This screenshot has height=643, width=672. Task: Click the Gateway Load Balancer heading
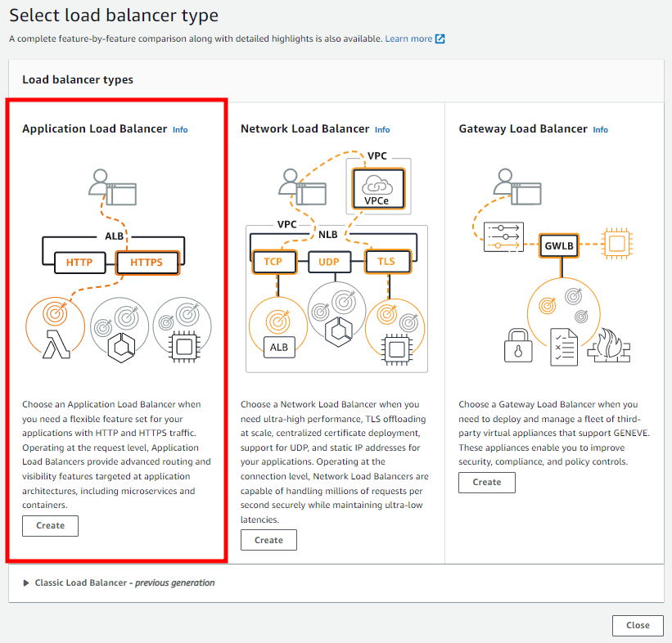523,129
